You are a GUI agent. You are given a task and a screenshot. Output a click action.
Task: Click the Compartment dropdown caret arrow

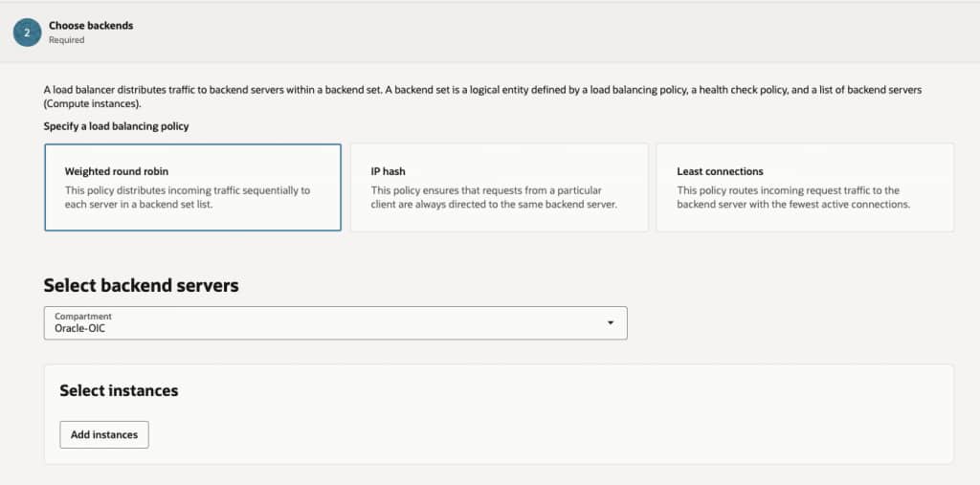pos(611,323)
